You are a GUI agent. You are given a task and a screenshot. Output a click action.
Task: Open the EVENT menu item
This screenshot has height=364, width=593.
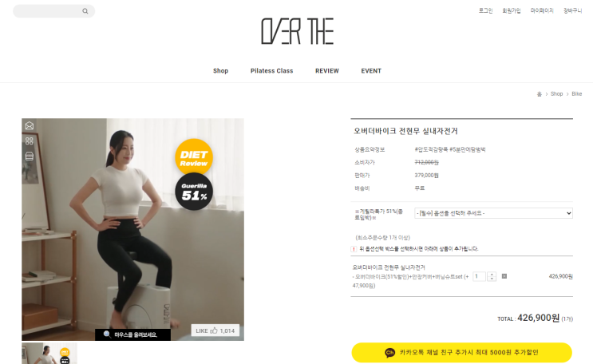(x=371, y=71)
